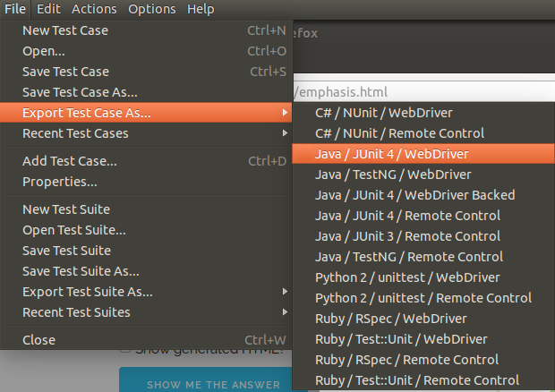Export as Java / TestNG / WebDriver
The image size is (555, 392).
coord(423,174)
